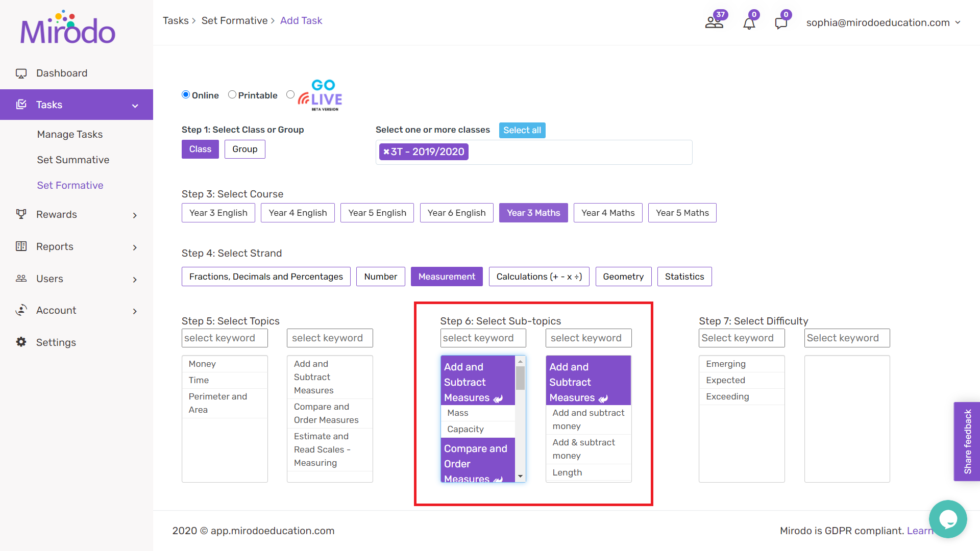Click the Select all classes button
The width and height of the screenshot is (980, 551).
coord(522,130)
